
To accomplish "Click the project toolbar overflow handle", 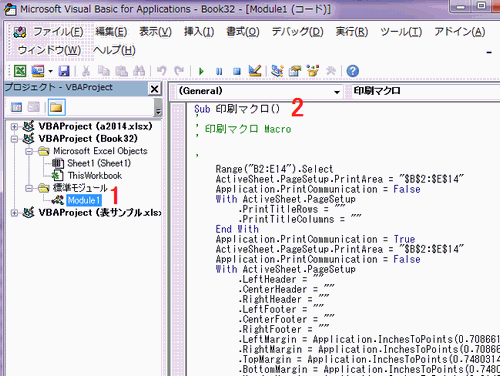I will point(158,107).
